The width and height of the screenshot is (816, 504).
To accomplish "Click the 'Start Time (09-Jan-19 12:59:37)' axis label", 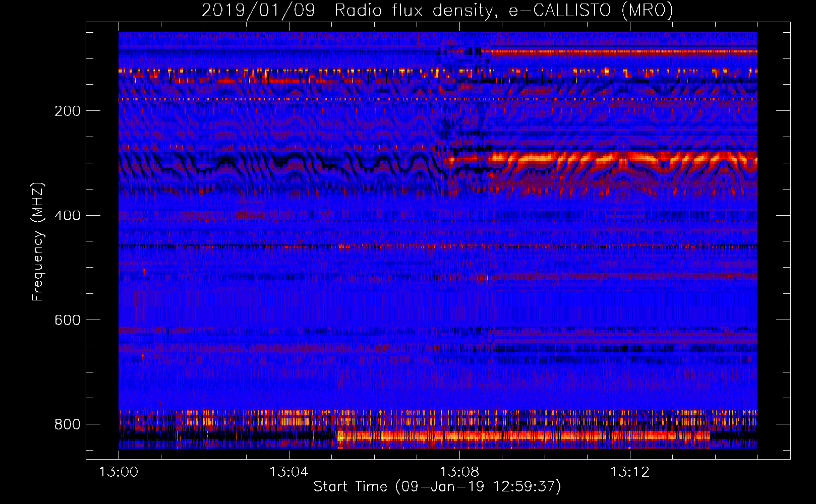I will tap(437, 487).
